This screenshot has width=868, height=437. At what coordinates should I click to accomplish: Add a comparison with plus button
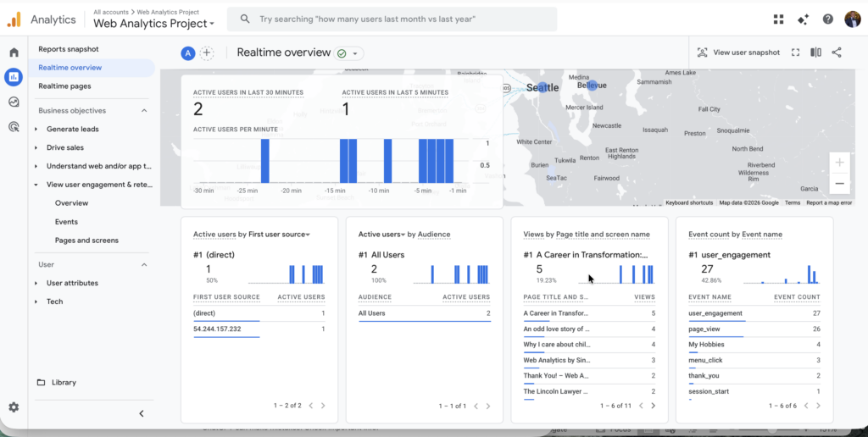coord(207,53)
